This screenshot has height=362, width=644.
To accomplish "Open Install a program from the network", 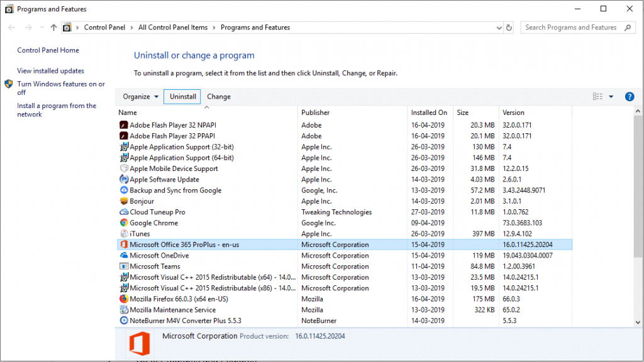I will [57, 110].
